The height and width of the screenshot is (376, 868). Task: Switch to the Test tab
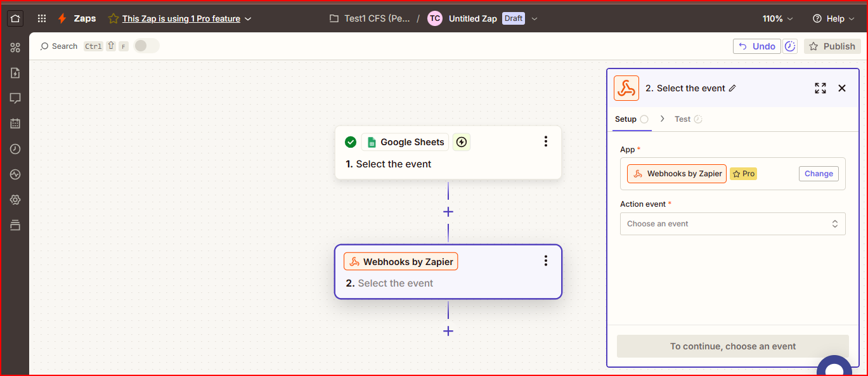pos(688,119)
